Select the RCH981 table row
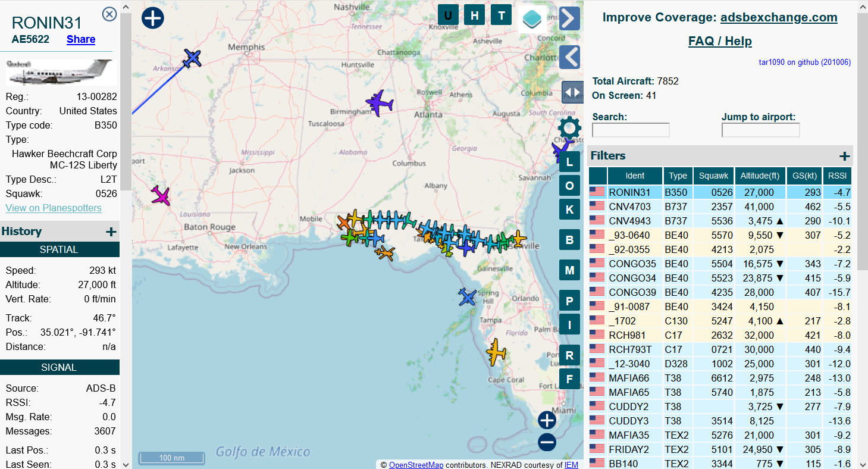 [x=720, y=335]
